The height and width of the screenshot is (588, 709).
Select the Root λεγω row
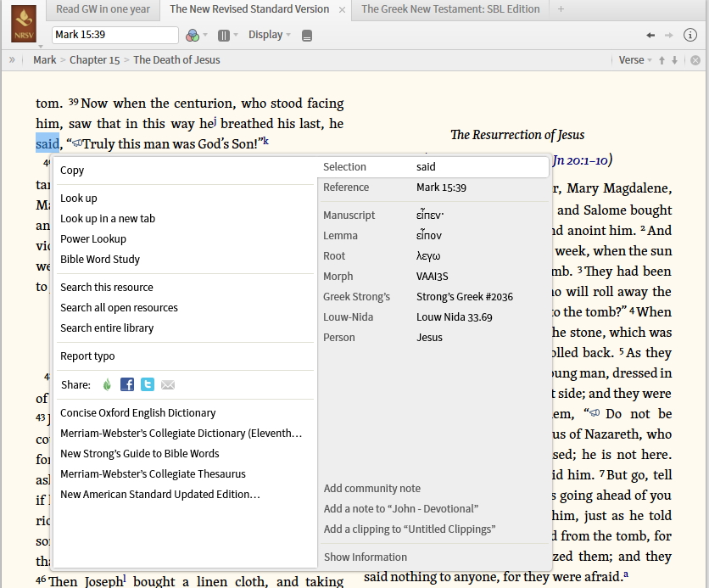[433, 256]
